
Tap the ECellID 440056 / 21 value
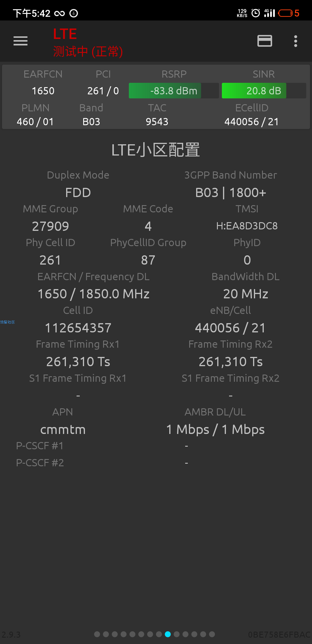pos(252,122)
